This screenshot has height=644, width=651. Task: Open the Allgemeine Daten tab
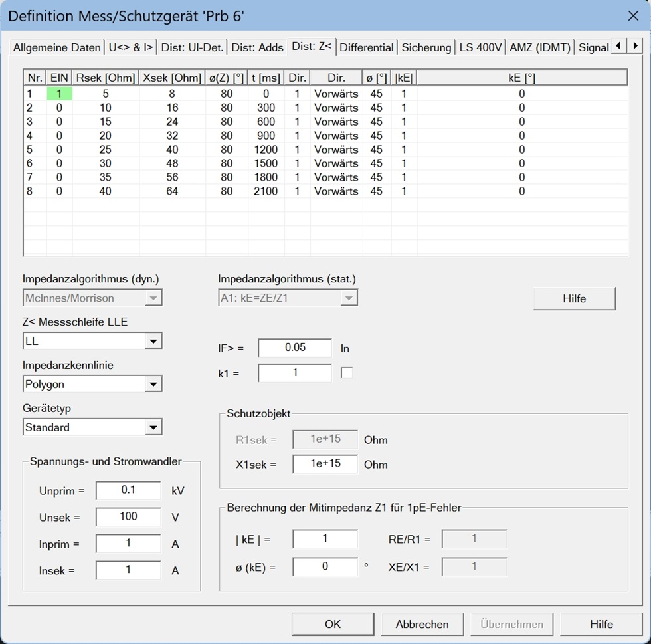pos(57,47)
